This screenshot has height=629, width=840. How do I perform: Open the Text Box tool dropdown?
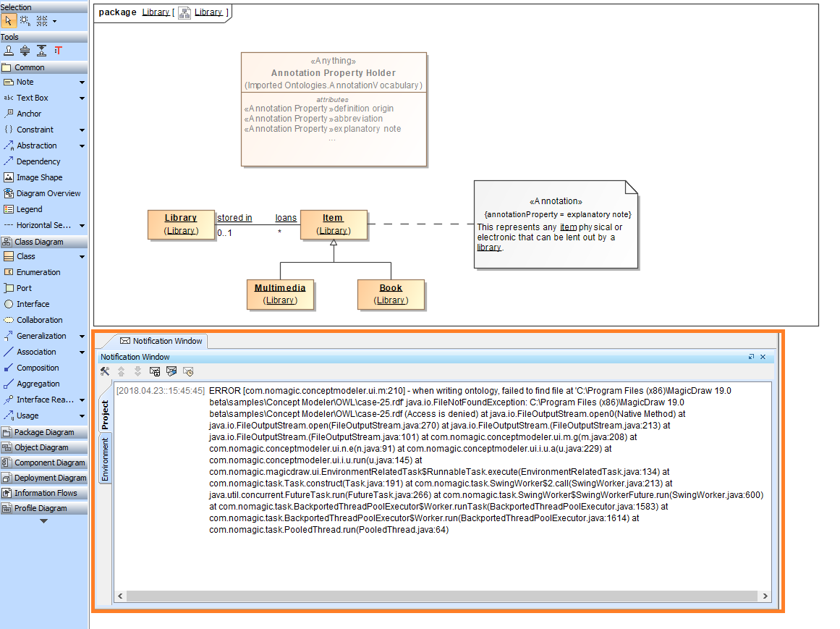[x=82, y=98]
